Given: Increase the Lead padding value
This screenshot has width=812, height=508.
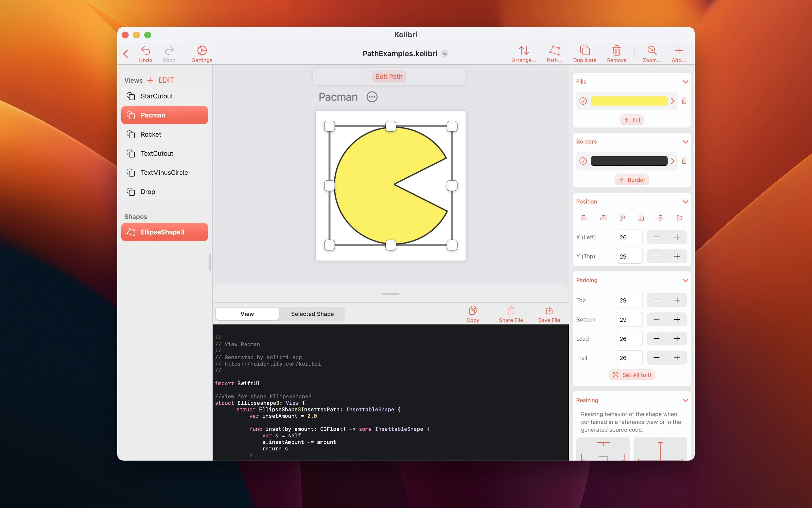Looking at the screenshot, I should click(x=677, y=339).
